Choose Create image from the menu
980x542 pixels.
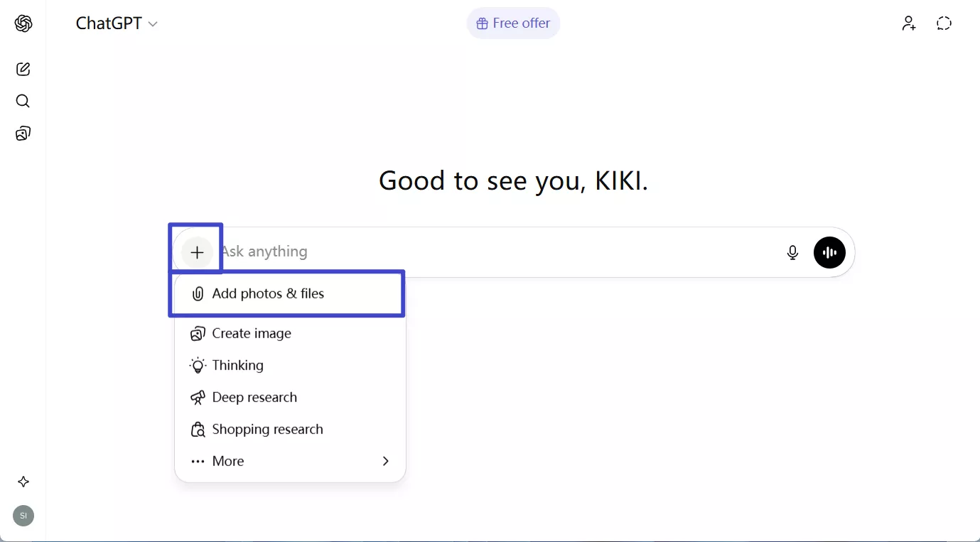[x=251, y=333]
